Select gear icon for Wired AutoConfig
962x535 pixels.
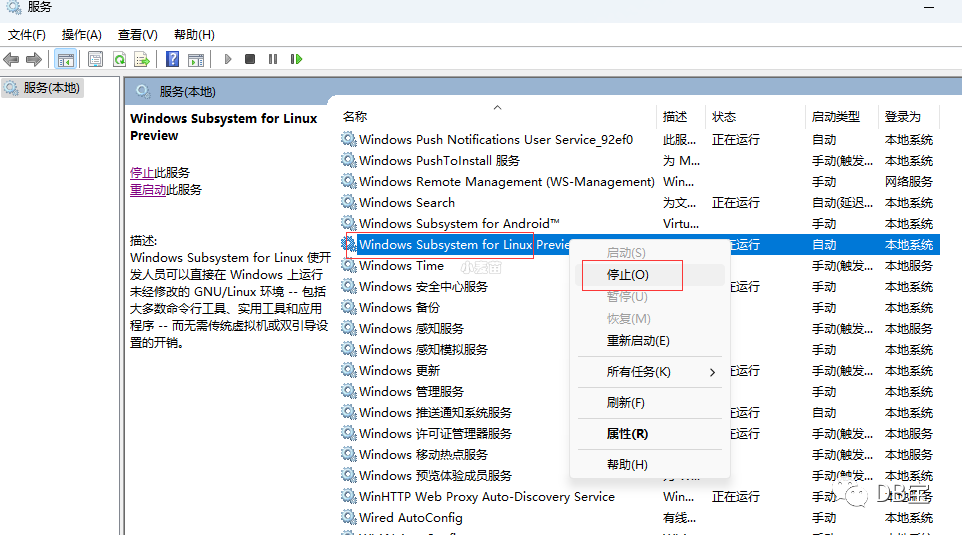pos(348,517)
